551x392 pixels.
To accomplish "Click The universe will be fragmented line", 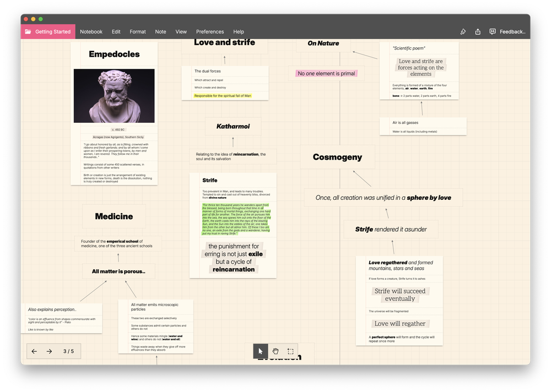I will [388, 311].
